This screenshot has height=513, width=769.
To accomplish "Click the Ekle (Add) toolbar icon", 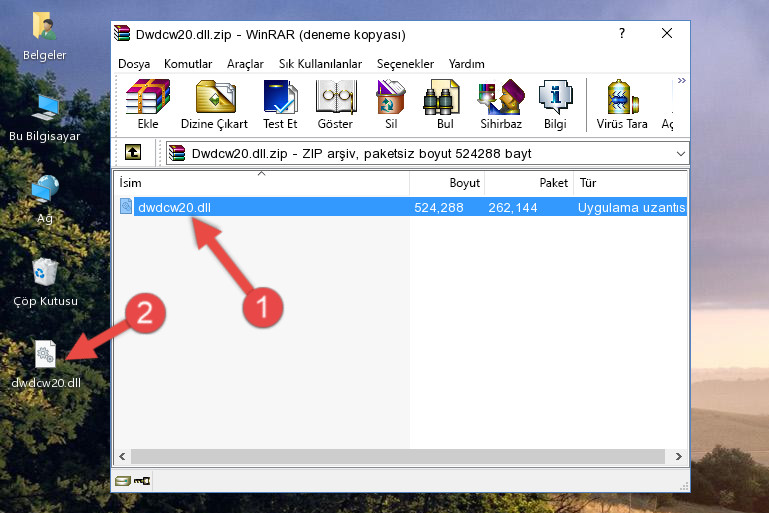I will tap(148, 104).
